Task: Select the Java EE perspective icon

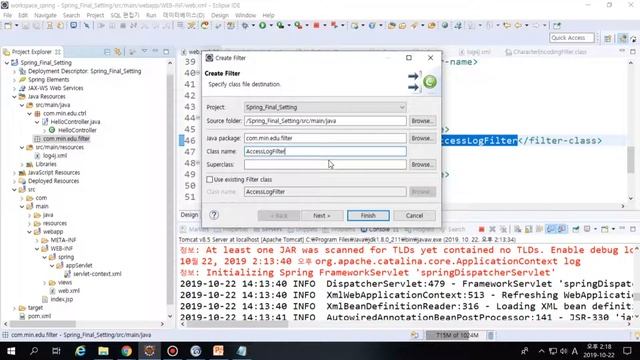Action: pos(622,38)
